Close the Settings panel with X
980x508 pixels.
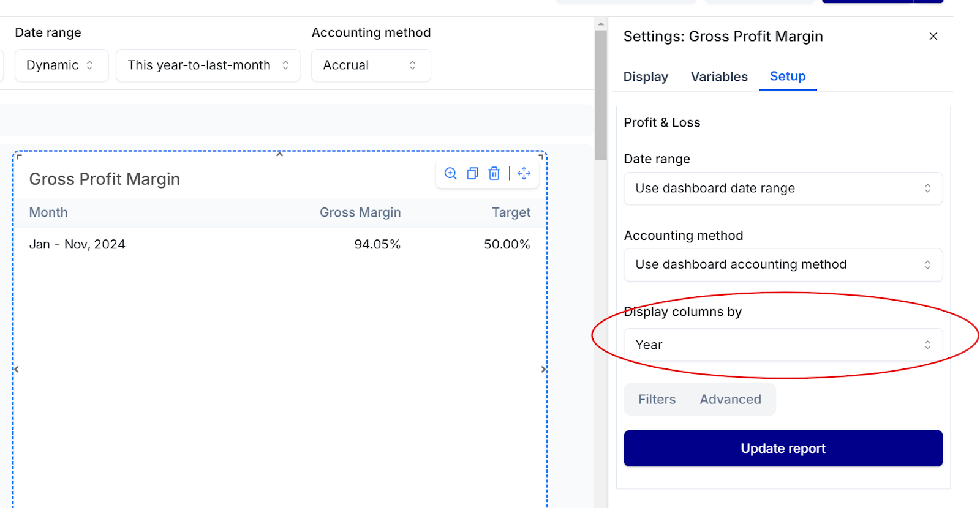tap(933, 36)
